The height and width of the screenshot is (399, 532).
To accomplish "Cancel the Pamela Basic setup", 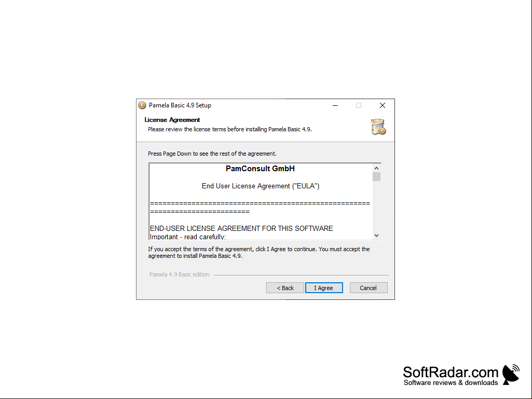I will tap(369, 288).
